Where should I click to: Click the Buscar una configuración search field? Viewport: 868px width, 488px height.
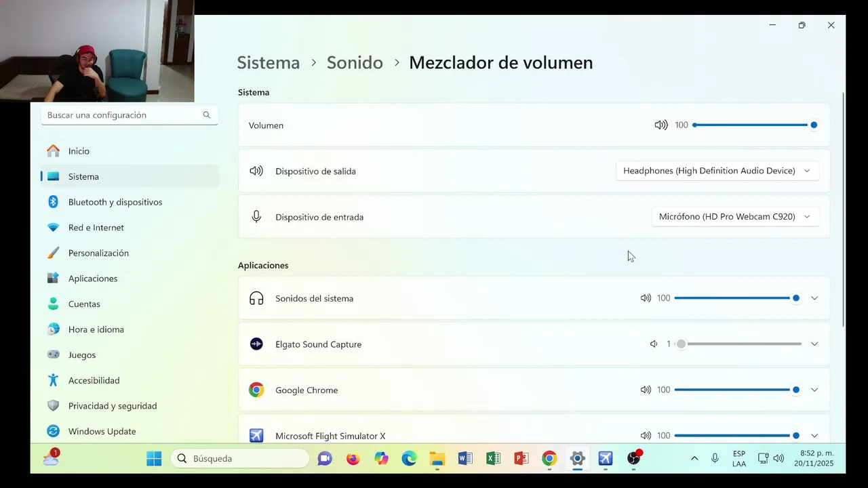pos(130,115)
